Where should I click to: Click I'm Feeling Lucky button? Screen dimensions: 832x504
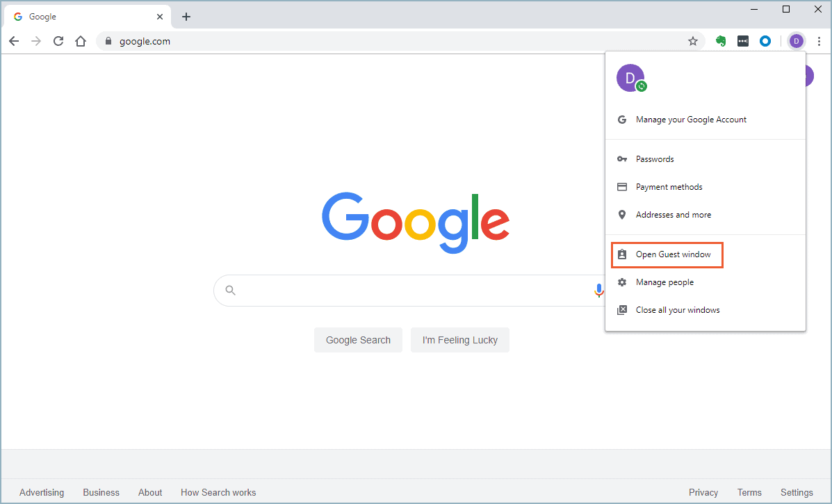(460, 340)
